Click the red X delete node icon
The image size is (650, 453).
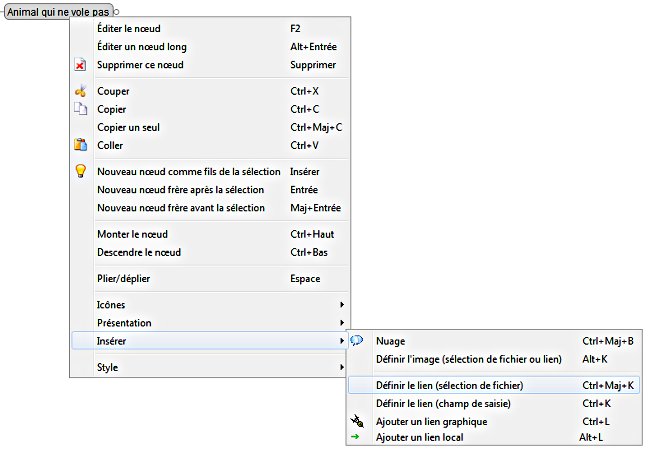(81, 65)
